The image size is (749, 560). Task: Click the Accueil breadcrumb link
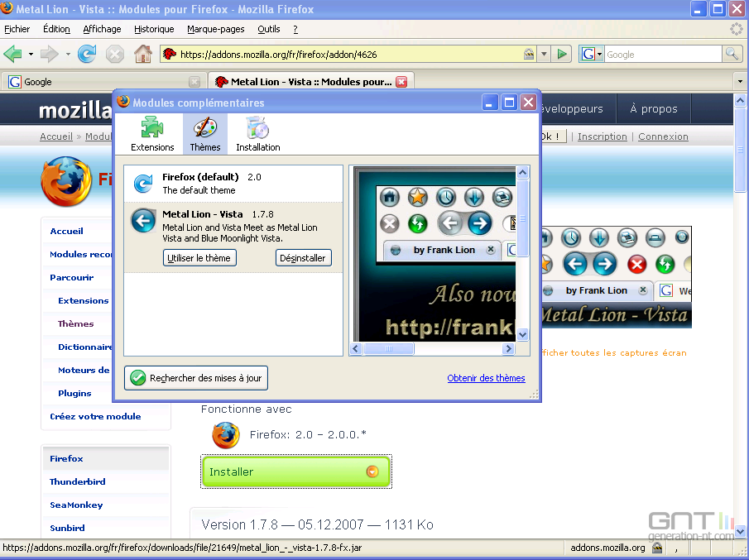[56, 136]
